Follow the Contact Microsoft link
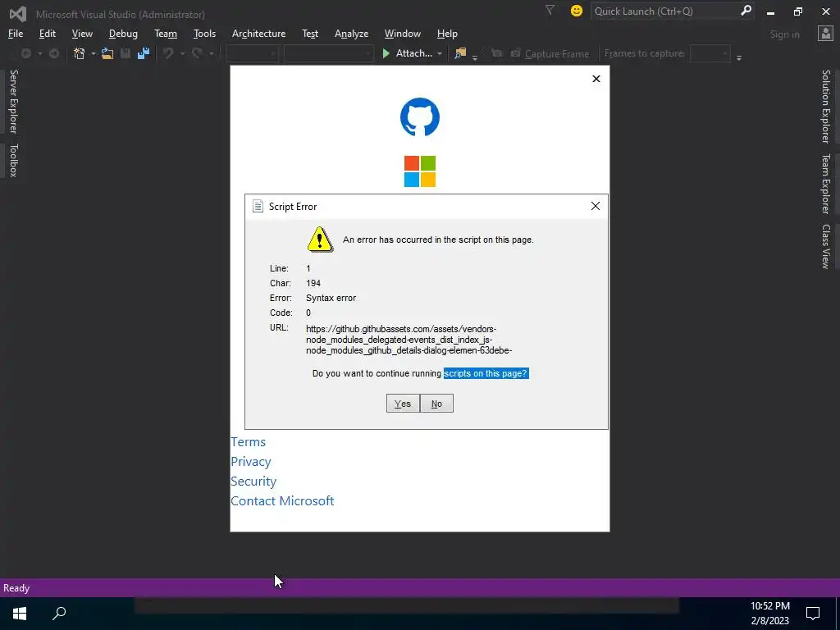840x630 pixels. point(282,501)
